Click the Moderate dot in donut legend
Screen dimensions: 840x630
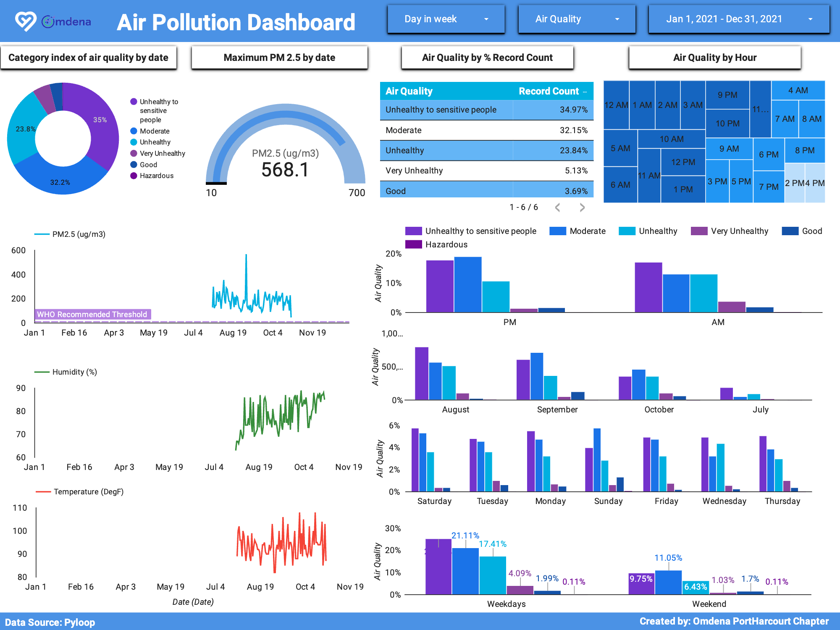point(134,131)
